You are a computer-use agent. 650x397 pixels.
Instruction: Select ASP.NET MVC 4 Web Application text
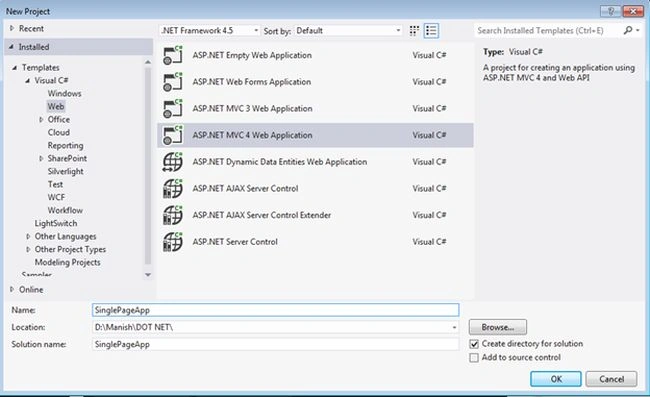[x=252, y=135]
